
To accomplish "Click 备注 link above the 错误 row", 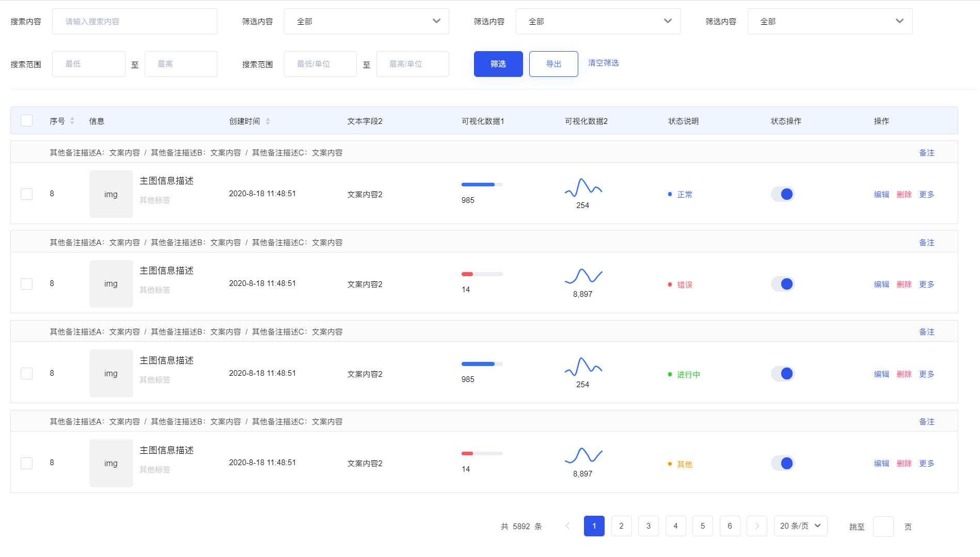I will click(x=927, y=243).
